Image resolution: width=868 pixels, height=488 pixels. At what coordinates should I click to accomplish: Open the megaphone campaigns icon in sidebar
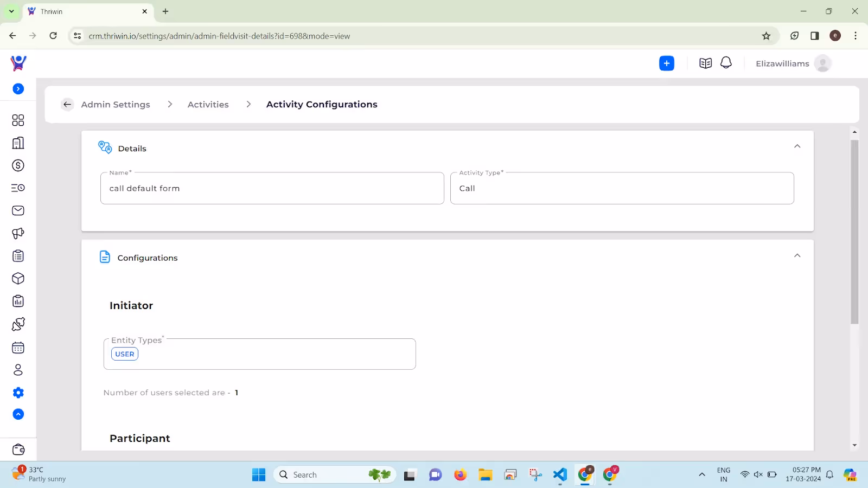(18, 233)
